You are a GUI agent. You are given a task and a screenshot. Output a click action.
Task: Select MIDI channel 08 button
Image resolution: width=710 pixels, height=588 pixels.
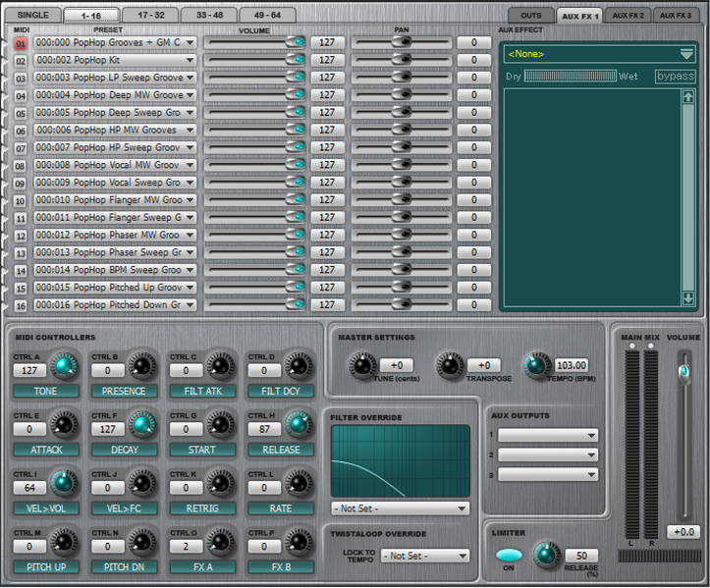[21, 166]
